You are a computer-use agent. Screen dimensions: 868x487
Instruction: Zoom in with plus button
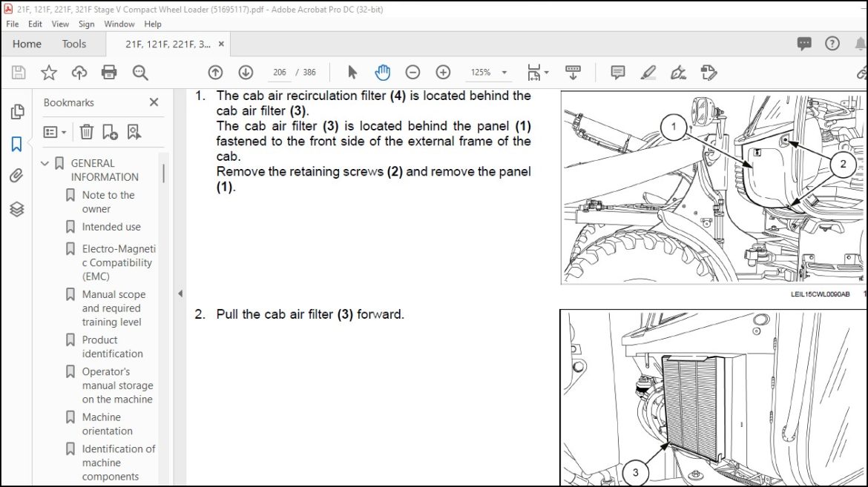tap(443, 72)
